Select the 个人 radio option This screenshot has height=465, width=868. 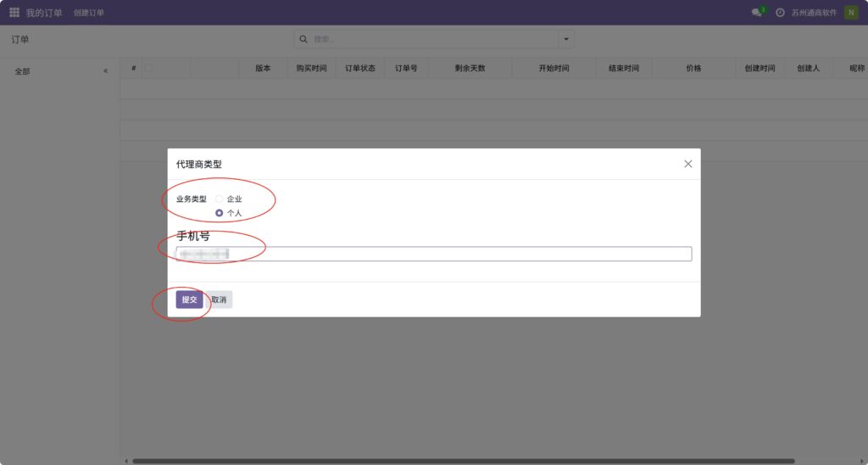(220, 213)
